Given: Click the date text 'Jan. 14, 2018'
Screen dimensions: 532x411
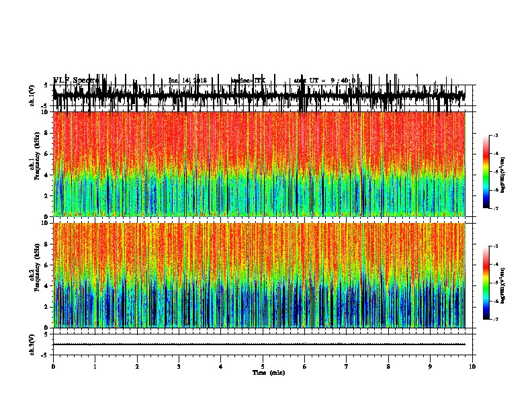Looking at the screenshot, I should tap(187, 81).
